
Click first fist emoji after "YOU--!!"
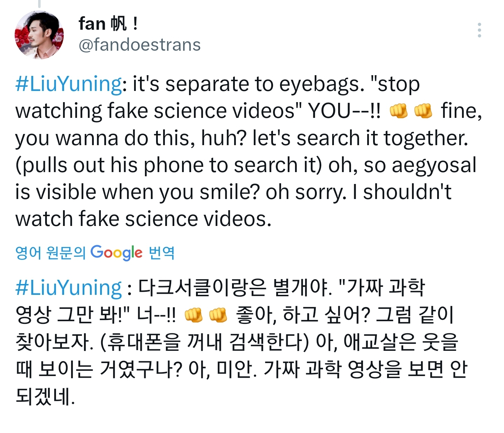pyautogui.click(x=399, y=111)
